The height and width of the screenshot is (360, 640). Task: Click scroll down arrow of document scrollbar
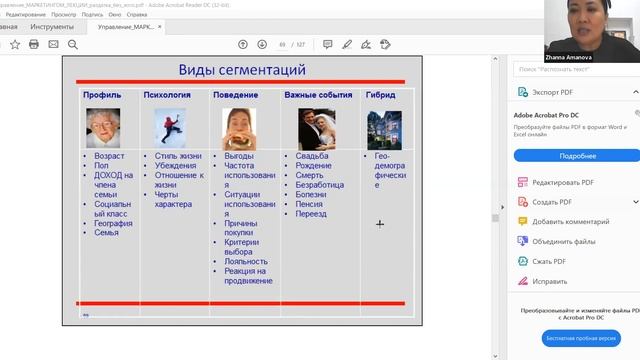[x=495, y=356]
